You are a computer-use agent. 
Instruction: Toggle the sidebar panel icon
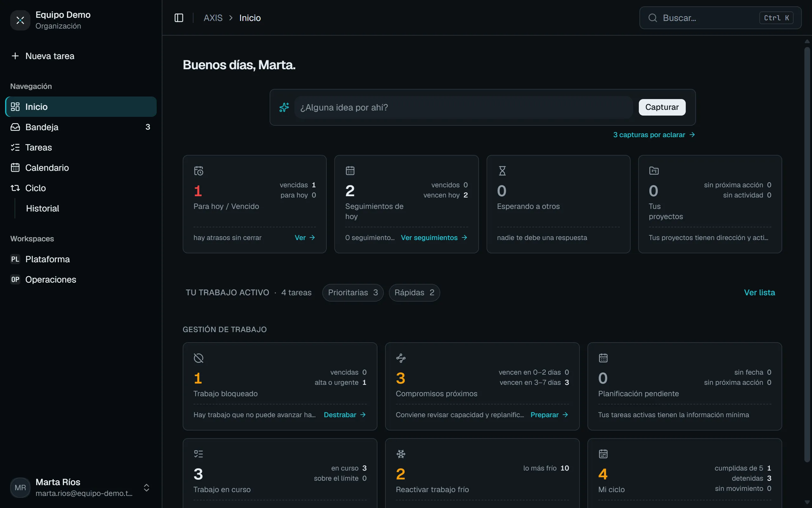click(x=179, y=18)
